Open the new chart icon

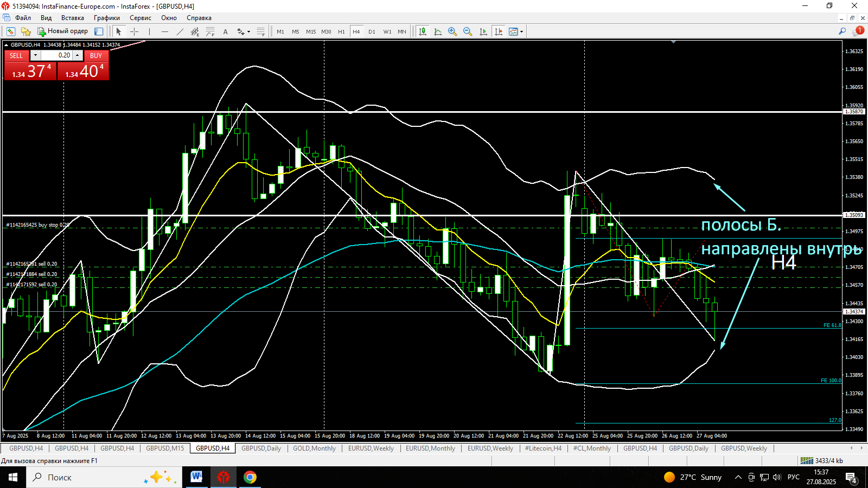(11, 31)
